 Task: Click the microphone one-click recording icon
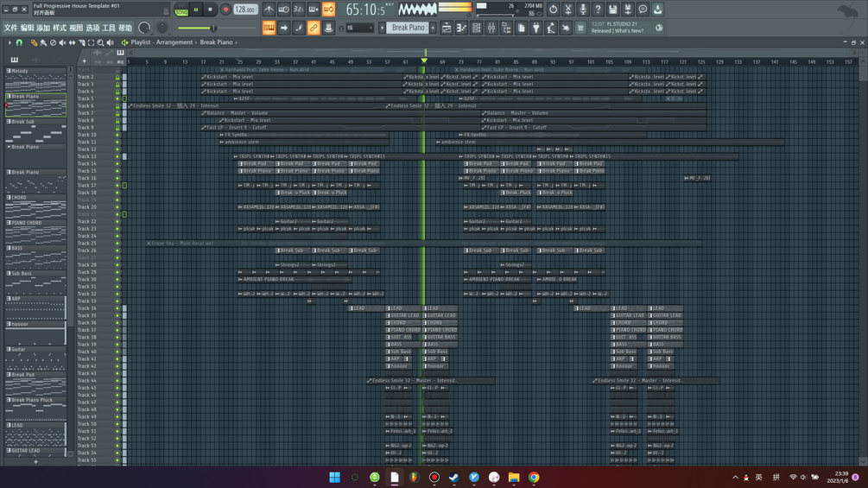[x=583, y=9]
